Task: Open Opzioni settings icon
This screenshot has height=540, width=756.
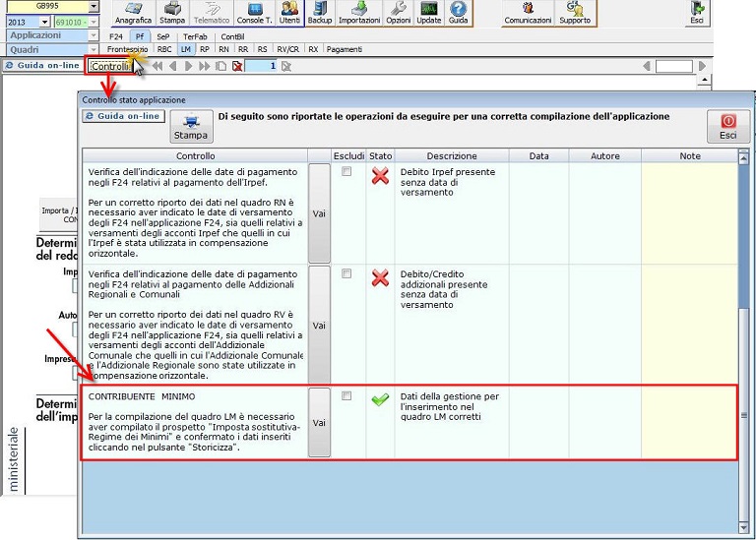Action: coord(399,13)
